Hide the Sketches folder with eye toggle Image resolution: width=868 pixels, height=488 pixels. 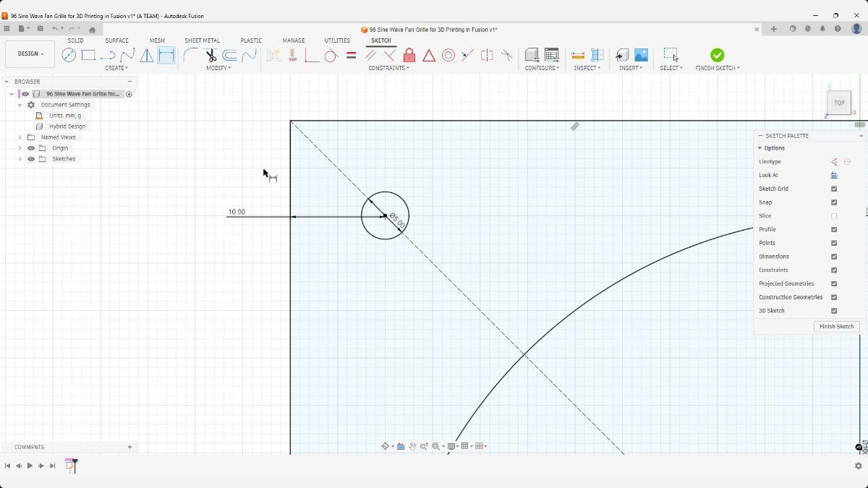(x=30, y=158)
